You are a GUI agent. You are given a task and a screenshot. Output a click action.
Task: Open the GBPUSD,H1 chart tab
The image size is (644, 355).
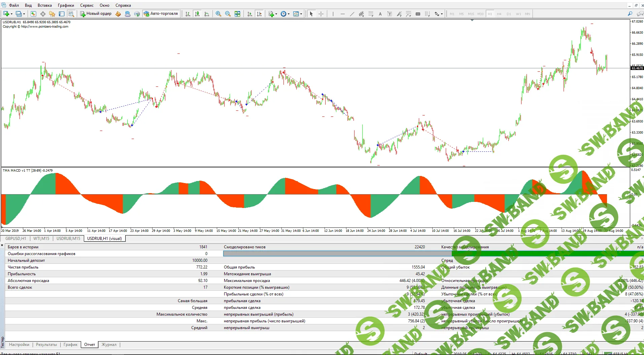15,239
